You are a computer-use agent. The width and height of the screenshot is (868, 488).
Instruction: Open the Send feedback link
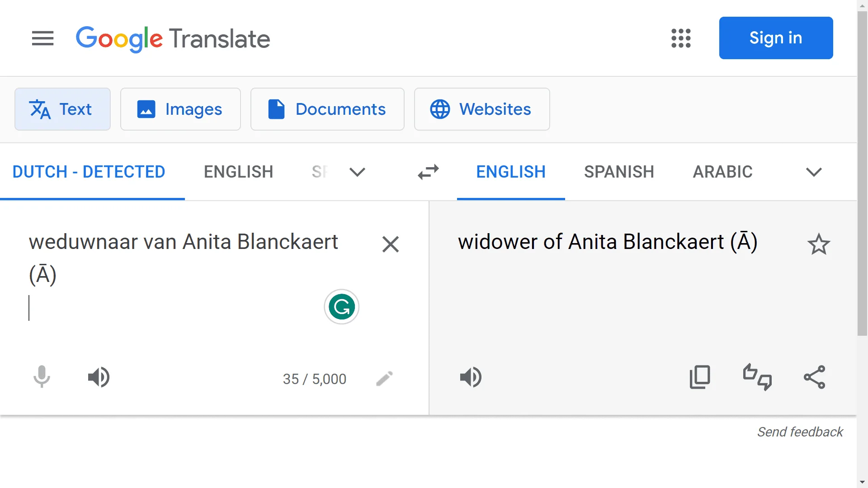800,432
